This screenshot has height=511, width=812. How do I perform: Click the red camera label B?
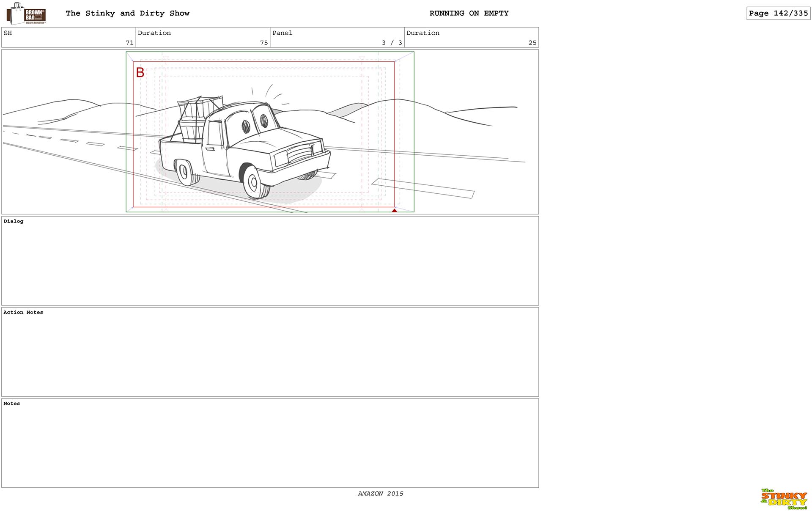point(140,72)
